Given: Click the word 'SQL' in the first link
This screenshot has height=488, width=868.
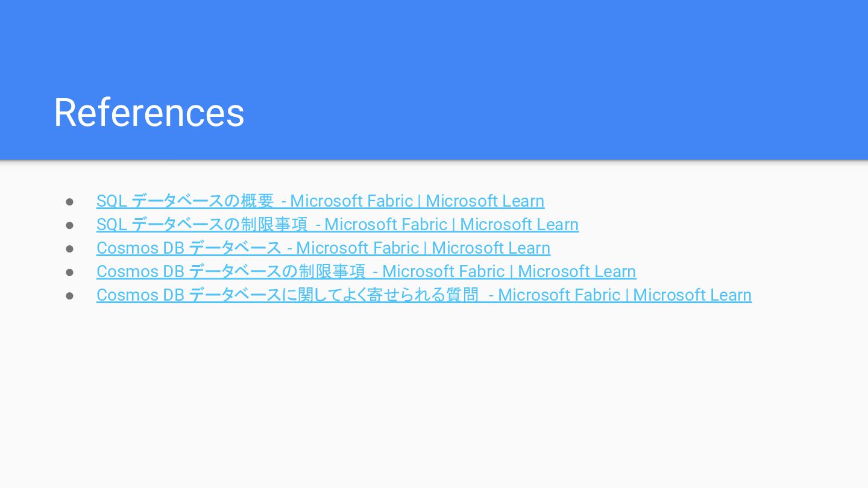Looking at the screenshot, I should (112, 201).
